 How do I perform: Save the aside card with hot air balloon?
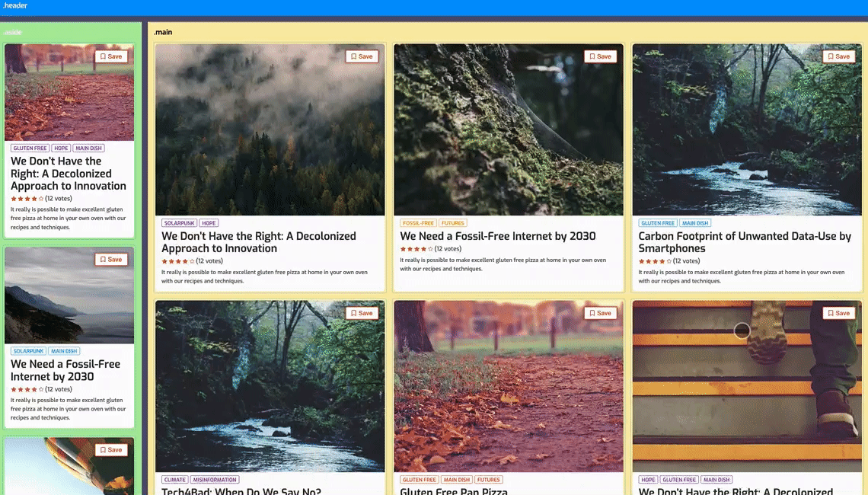tap(111, 450)
